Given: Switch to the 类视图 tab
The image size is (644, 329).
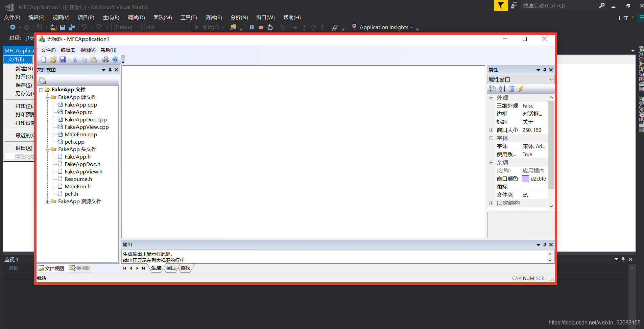Looking at the screenshot, I should pos(80,268).
